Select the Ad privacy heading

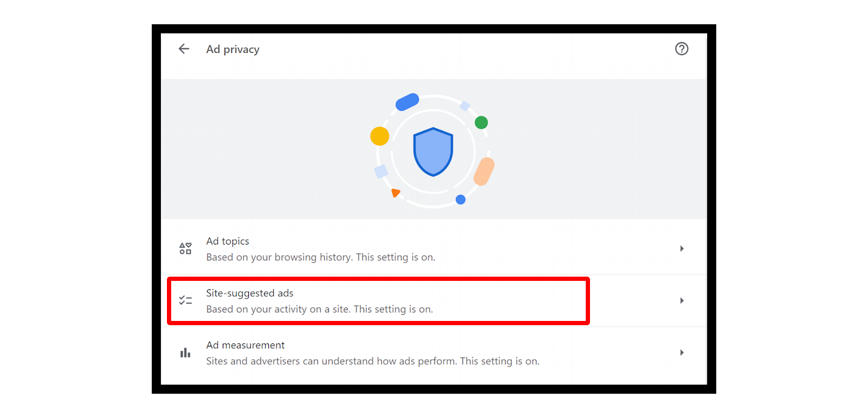232,49
